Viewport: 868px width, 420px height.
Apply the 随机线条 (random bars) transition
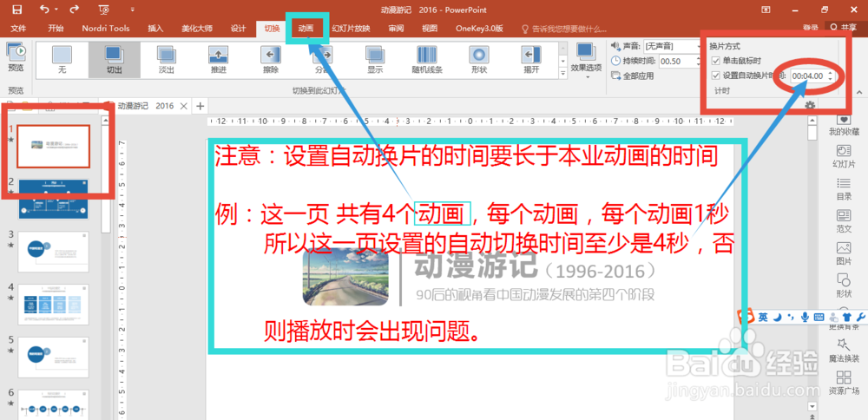coord(427,59)
